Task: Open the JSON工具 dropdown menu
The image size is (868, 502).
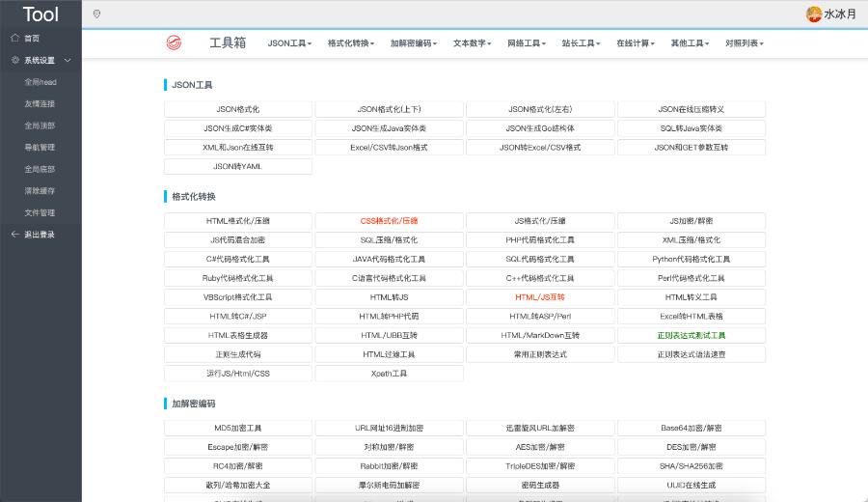Action: point(291,43)
